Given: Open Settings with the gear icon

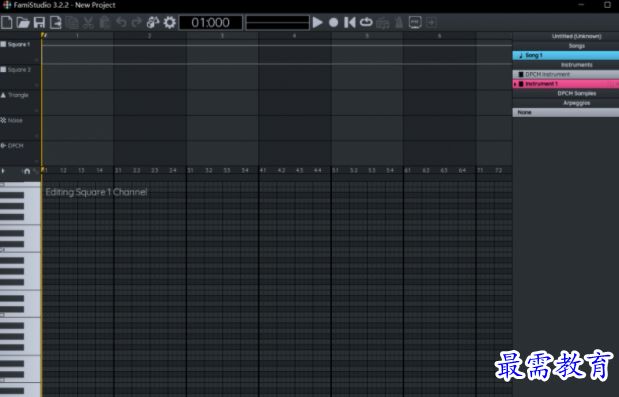Looking at the screenshot, I should point(170,22).
